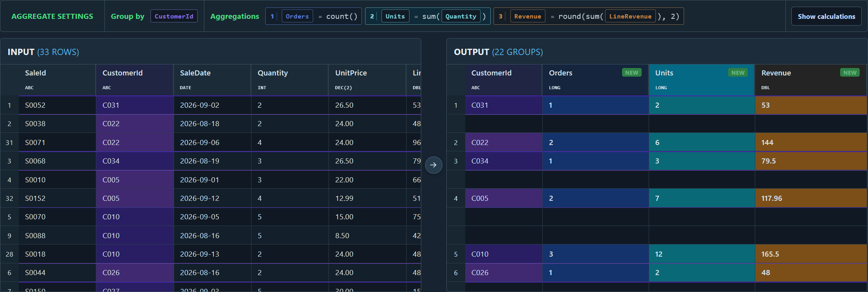This screenshot has width=868, height=292.
Task: Select SaleId cell S0038
Action: pyautogui.click(x=57, y=124)
